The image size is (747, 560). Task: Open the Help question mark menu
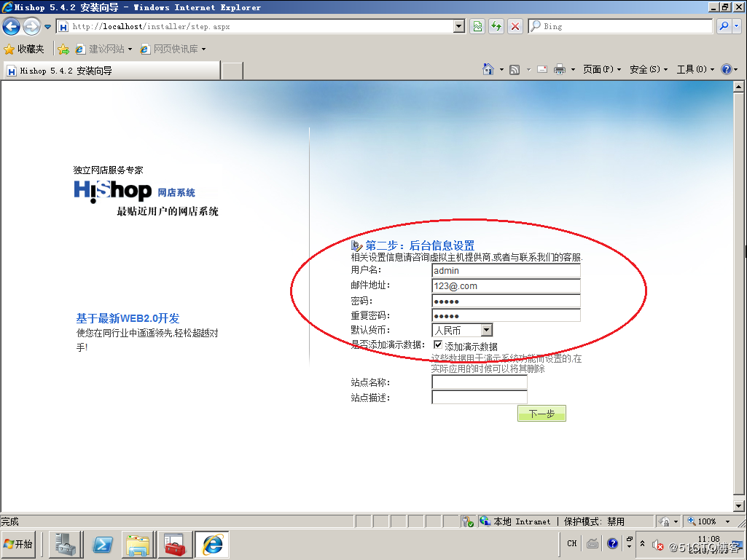click(x=730, y=69)
